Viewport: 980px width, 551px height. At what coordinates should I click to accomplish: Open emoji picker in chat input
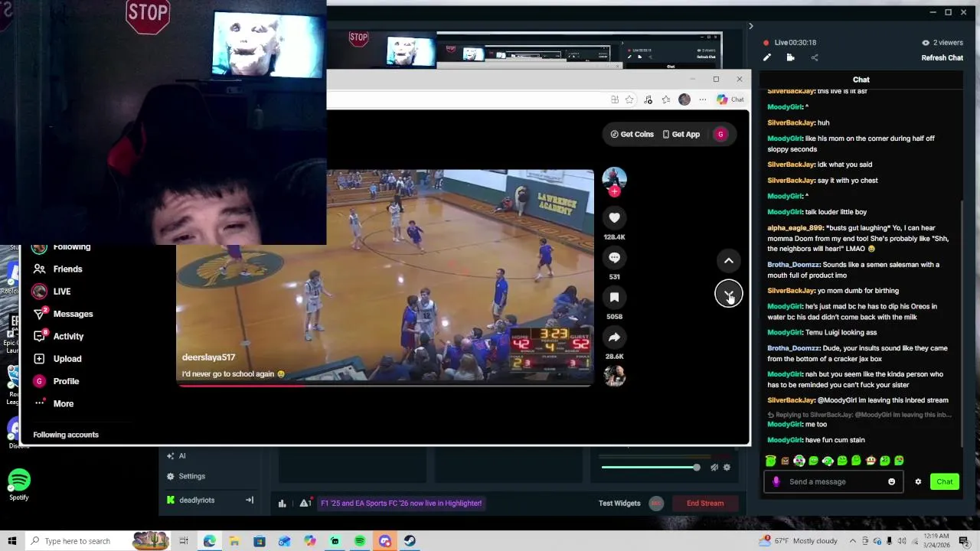click(x=891, y=482)
